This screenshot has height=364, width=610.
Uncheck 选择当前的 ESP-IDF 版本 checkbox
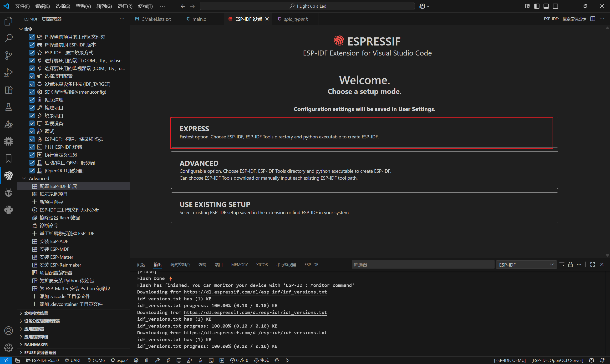(32, 45)
